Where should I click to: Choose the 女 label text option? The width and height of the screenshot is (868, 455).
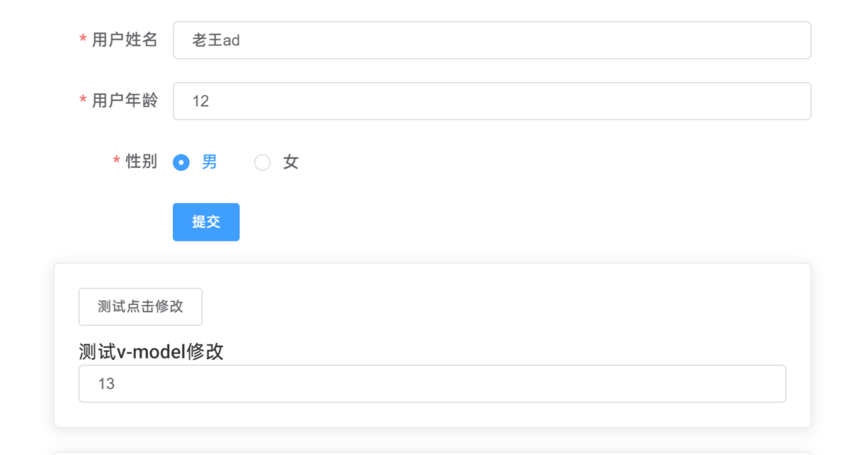coord(291,162)
